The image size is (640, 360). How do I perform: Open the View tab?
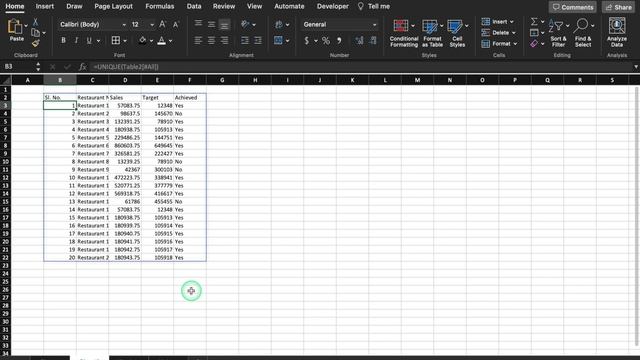[x=254, y=7]
